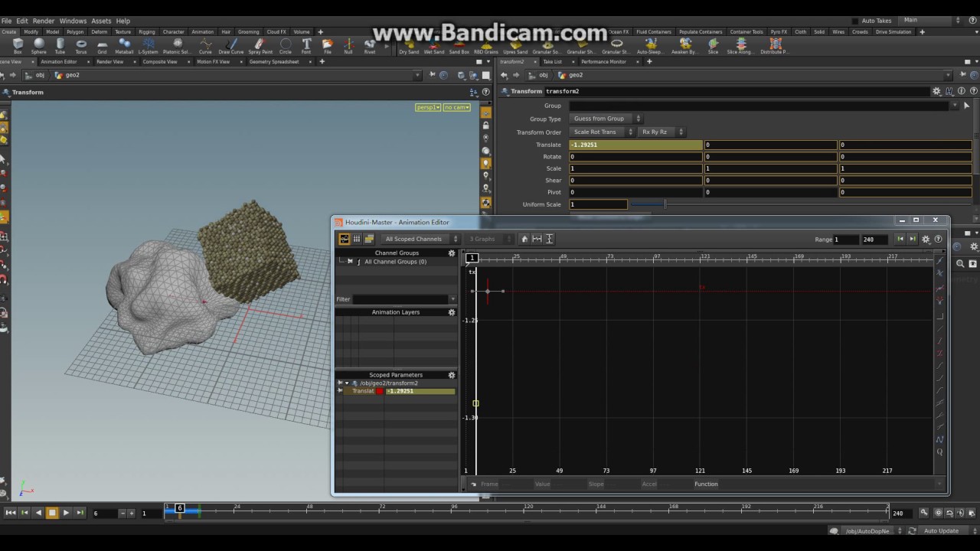Click the Auto Update button
This screenshot has width=980, height=551.
[941, 531]
